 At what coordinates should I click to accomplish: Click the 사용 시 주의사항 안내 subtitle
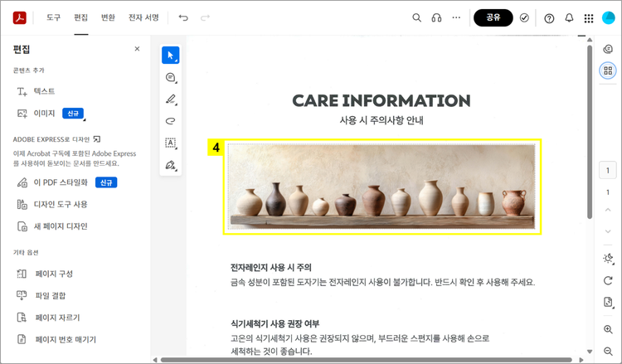click(x=381, y=120)
